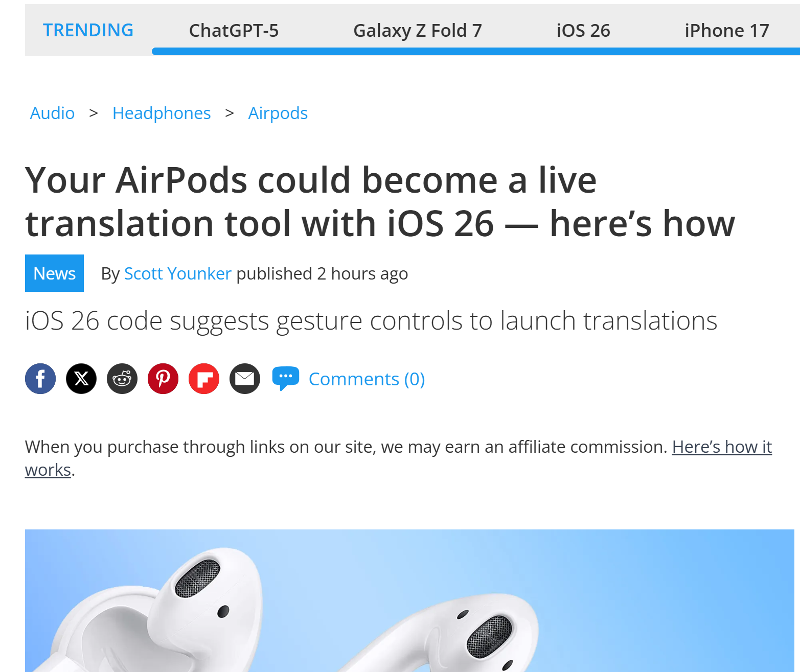Screen dimensions: 800x672
Task: Open the 'Here's how it works' affiliate link
Action: click(x=722, y=447)
